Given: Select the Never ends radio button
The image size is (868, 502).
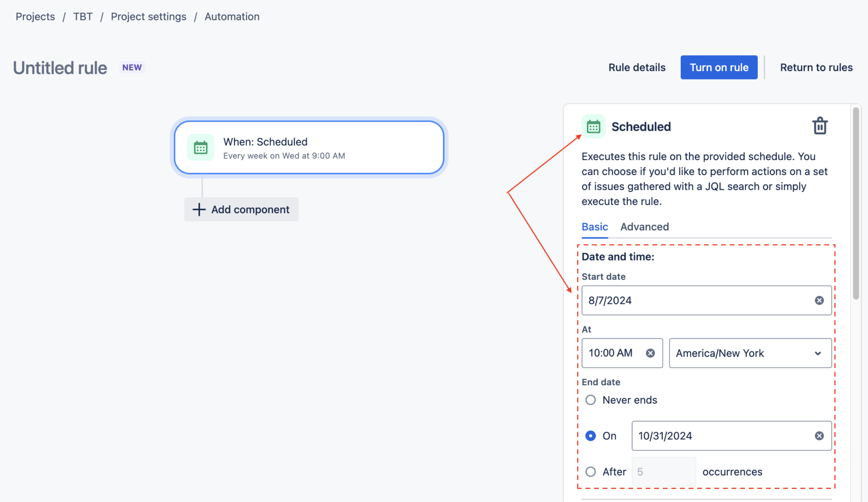Looking at the screenshot, I should (590, 400).
